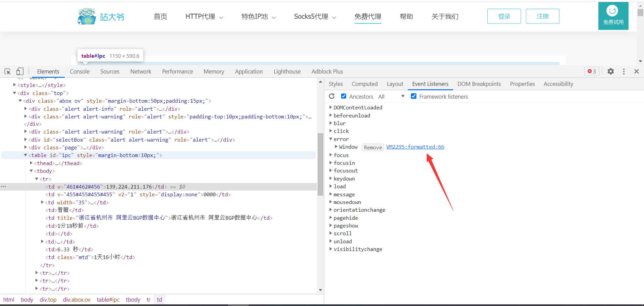The image size is (644, 306).
Task: Expand the visibilitychange listener
Action: pos(331,249)
